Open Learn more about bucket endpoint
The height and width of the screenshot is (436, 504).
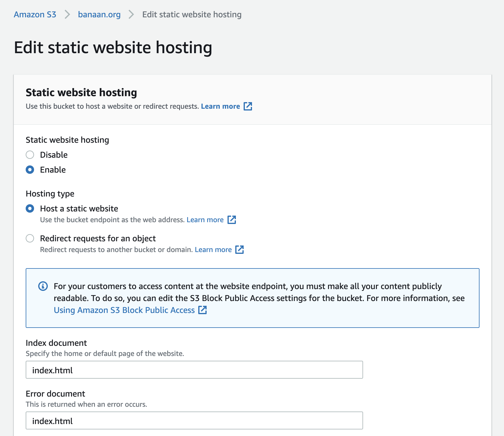tap(205, 220)
